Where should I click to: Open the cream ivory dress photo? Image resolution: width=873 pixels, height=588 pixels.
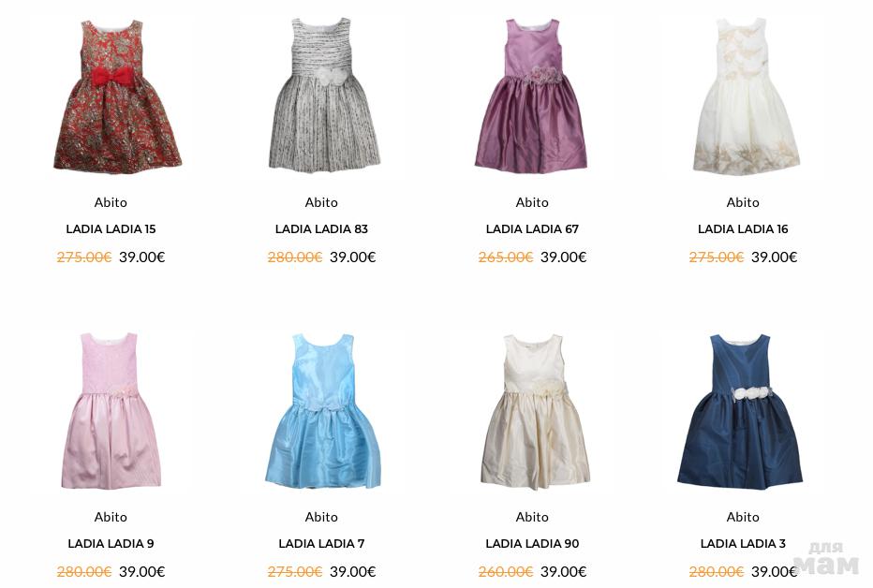535,412
